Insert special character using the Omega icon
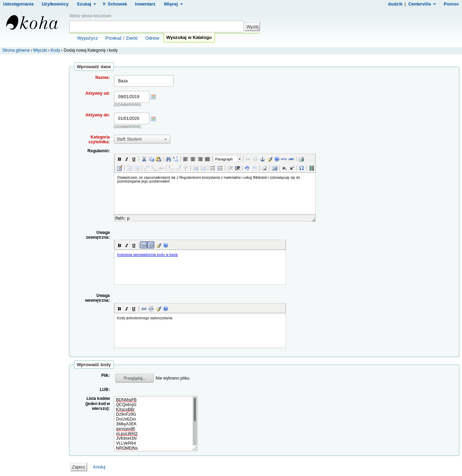462x476 pixels. (x=302, y=168)
